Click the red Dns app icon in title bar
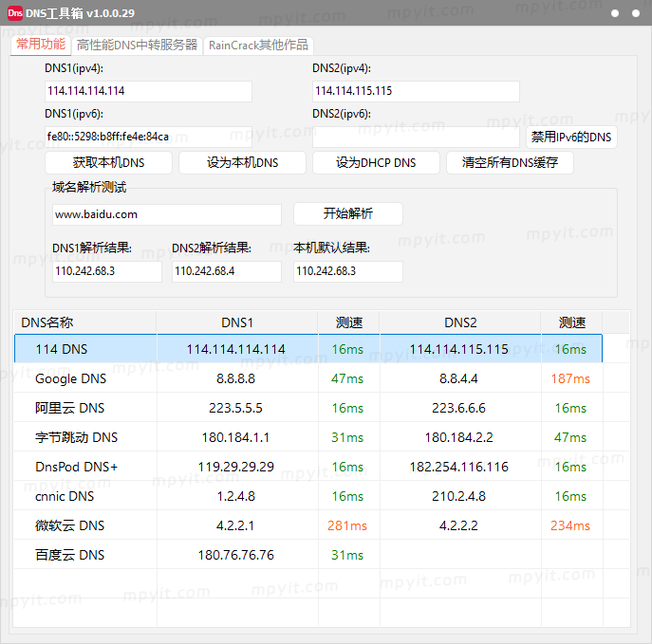This screenshot has width=652, height=644. coord(14,13)
